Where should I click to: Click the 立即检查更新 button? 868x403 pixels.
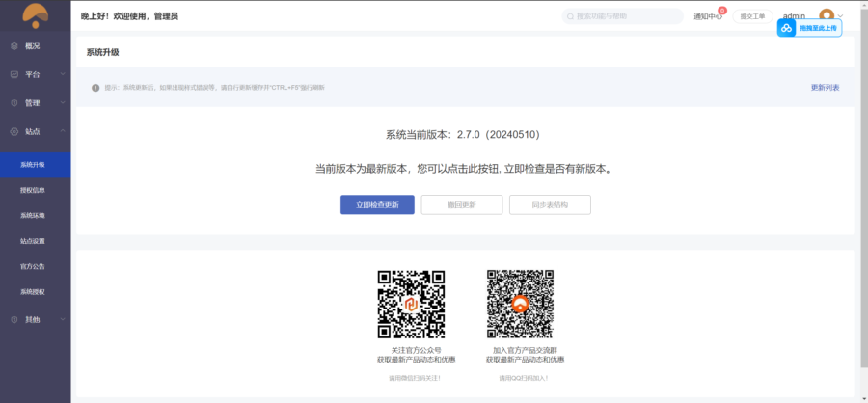tap(377, 204)
